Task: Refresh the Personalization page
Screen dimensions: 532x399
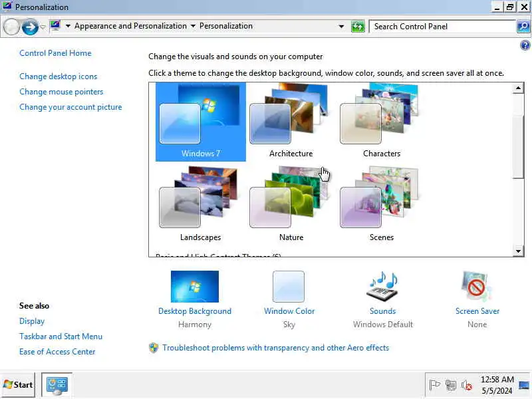Action: tap(358, 26)
